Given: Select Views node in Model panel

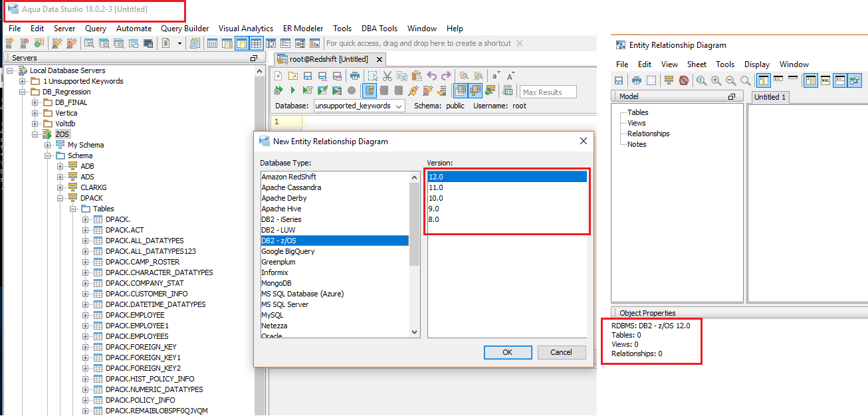Looking at the screenshot, I should [637, 123].
